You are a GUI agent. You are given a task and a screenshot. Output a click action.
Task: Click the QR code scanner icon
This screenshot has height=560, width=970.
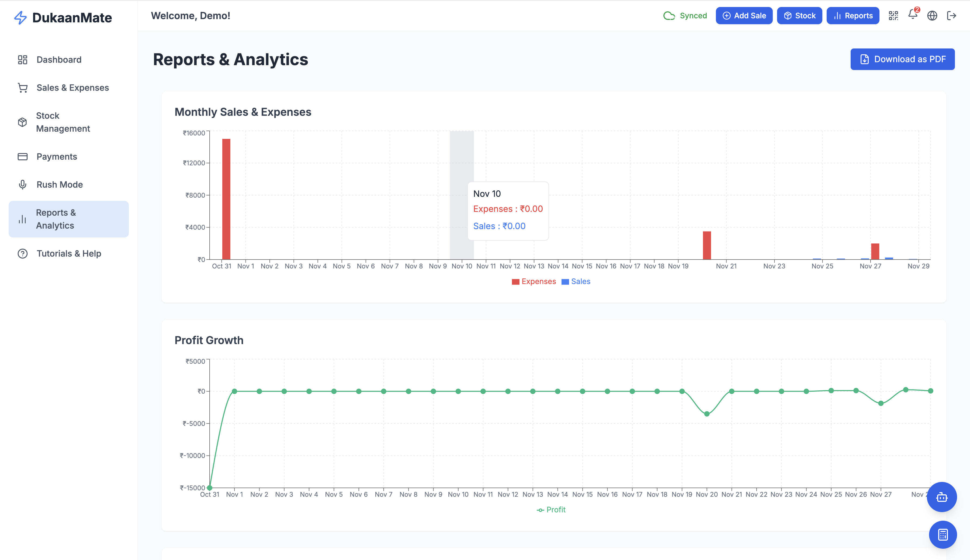[893, 16]
